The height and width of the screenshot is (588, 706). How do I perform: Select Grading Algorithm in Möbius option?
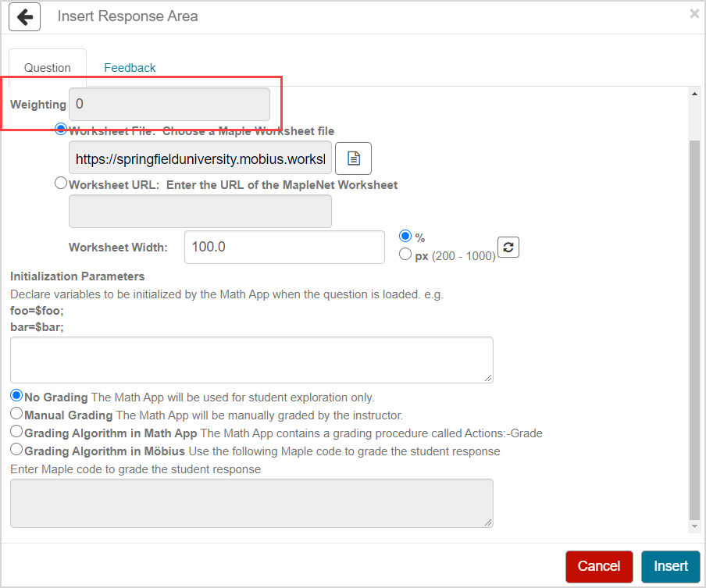16,450
